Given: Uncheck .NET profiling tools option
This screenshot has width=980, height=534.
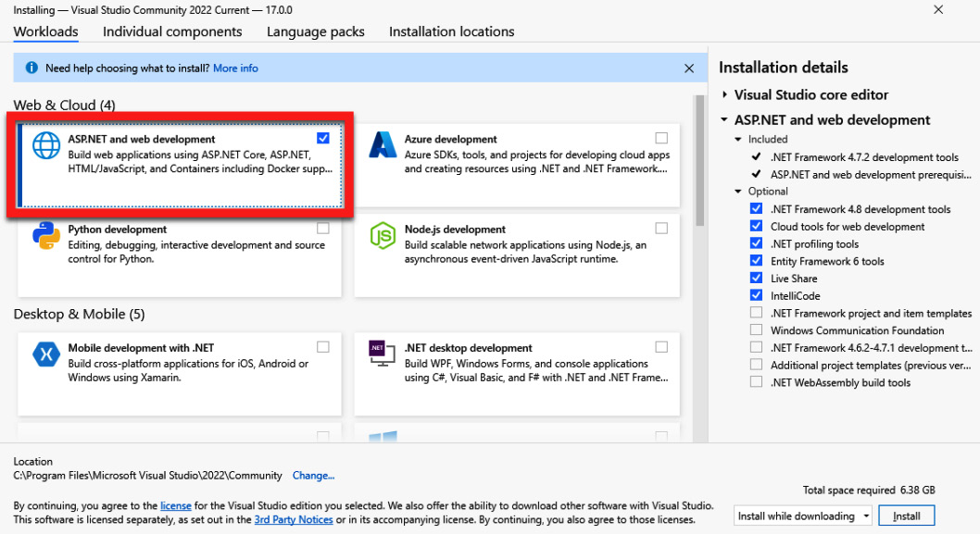Looking at the screenshot, I should click(x=756, y=243).
